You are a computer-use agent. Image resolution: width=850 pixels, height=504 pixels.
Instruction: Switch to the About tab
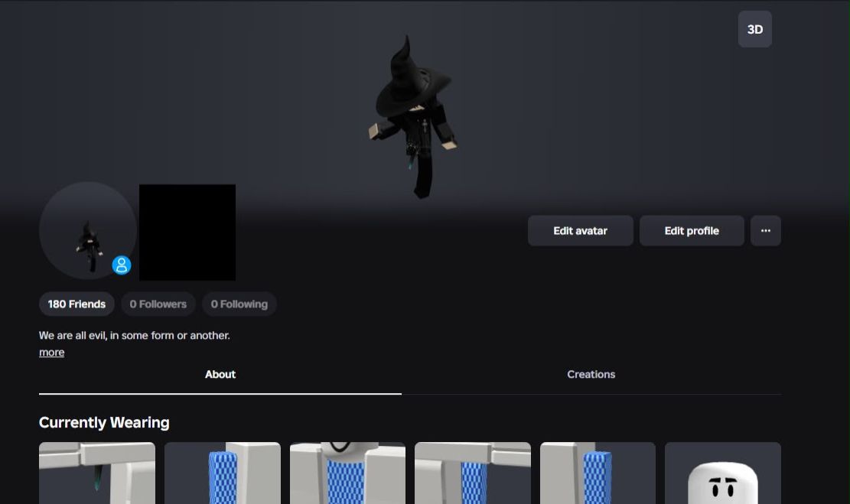point(220,375)
